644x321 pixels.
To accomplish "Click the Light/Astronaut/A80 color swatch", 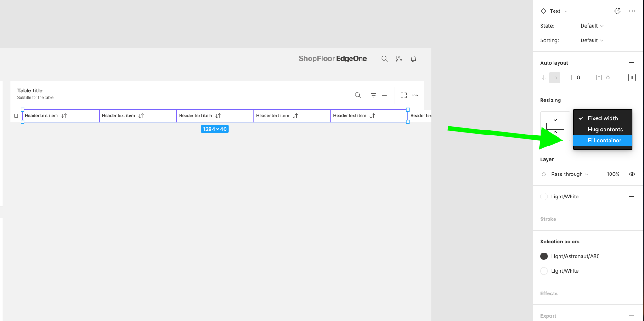I will [544, 256].
